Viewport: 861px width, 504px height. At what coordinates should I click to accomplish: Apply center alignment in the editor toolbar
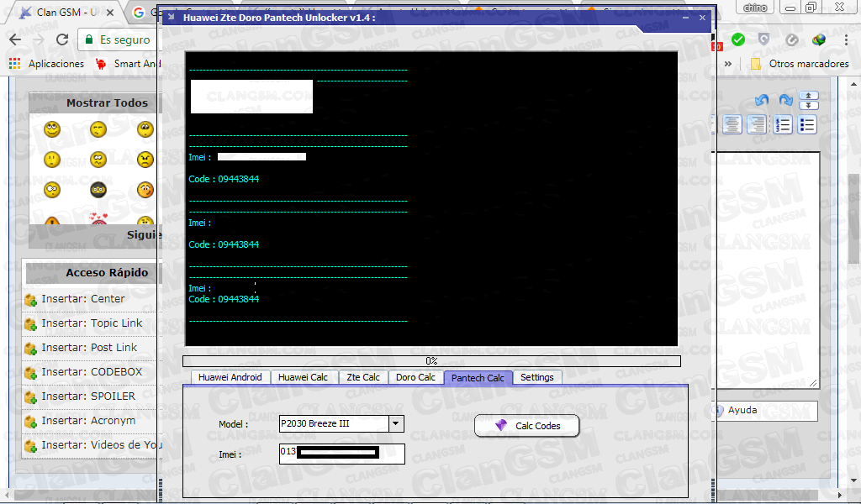coord(732,125)
